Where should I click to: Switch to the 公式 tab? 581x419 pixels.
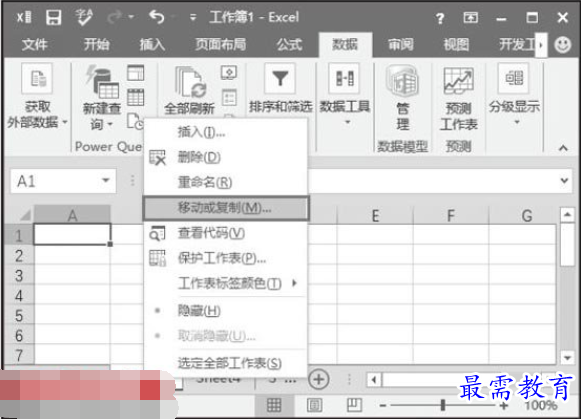pyautogui.click(x=289, y=45)
